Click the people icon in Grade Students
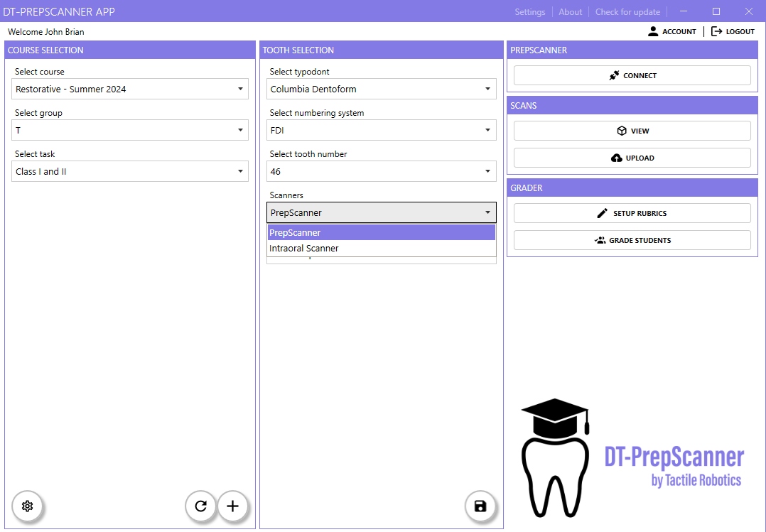This screenshot has height=532, width=766. click(600, 240)
